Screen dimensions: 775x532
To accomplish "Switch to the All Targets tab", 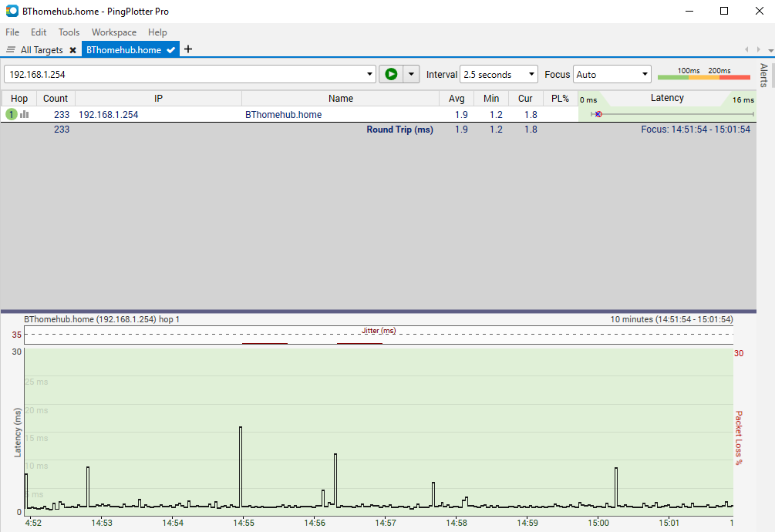I will [42, 49].
